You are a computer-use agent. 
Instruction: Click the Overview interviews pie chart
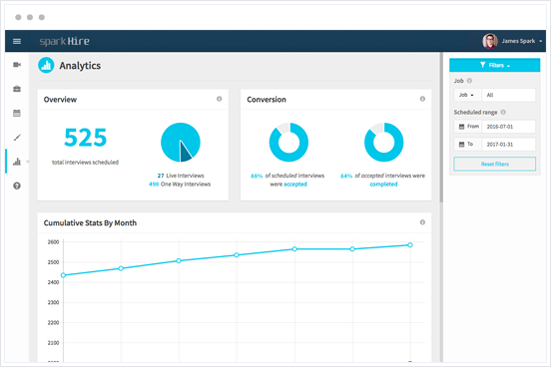tap(181, 142)
